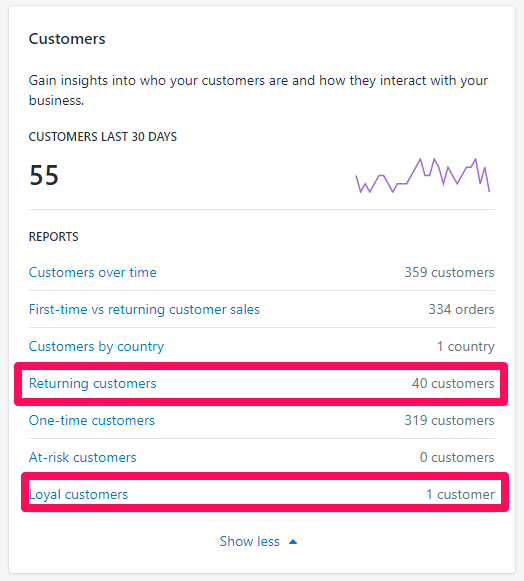
Task: Click the 0 customers value
Action: 457,458
